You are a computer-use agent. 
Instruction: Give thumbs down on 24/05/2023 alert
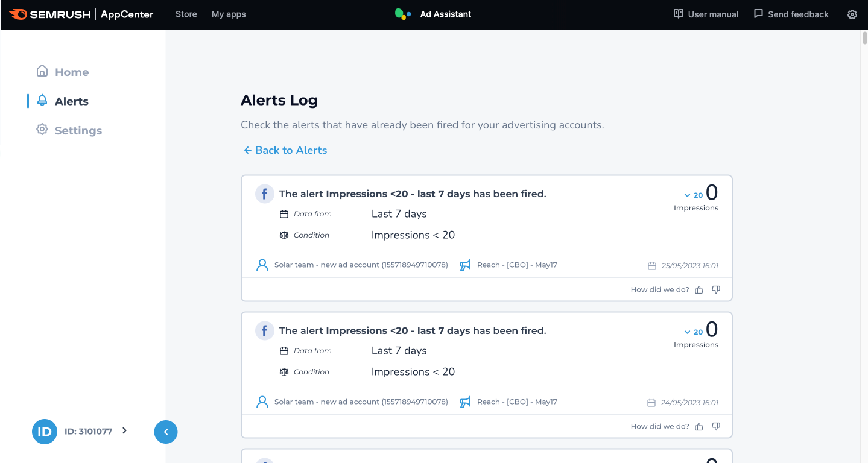pos(716,427)
